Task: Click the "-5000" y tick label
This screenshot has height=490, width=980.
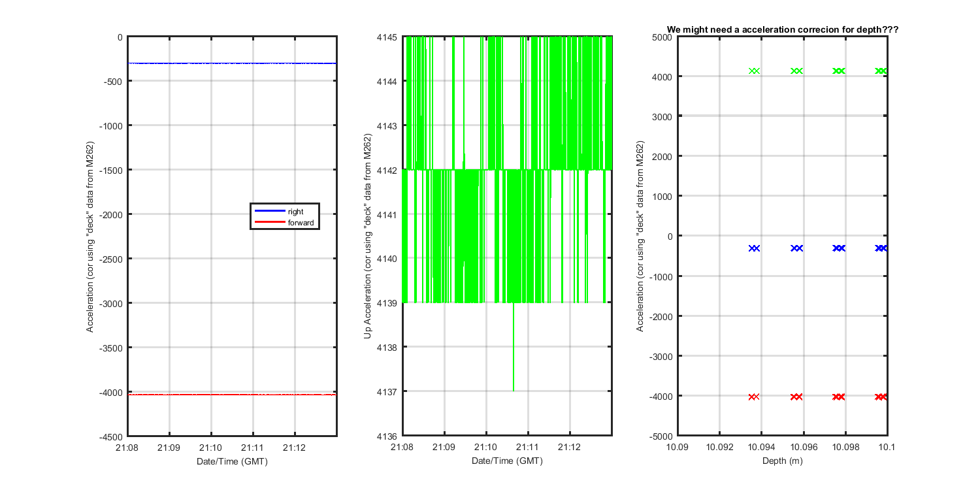Action: [x=661, y=436]
